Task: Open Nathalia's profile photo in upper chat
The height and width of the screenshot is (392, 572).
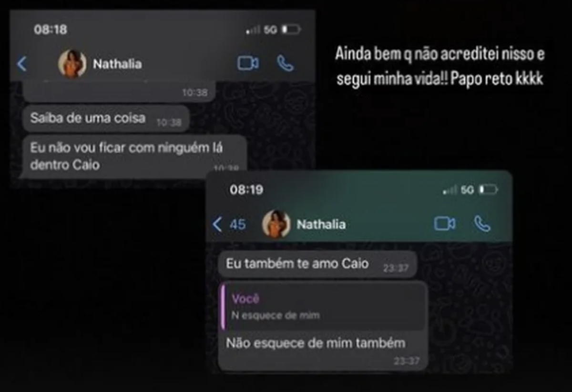Action: pos(72,63)
